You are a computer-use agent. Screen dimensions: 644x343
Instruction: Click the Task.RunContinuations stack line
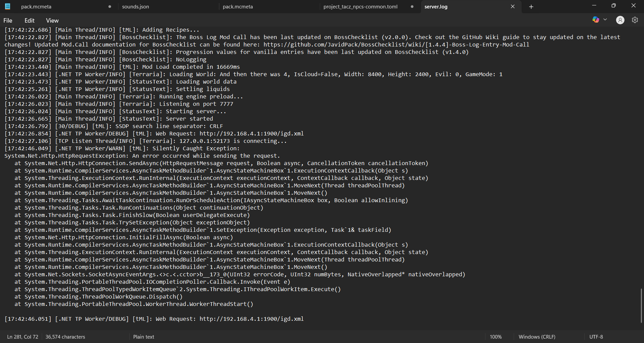(139, 208)
